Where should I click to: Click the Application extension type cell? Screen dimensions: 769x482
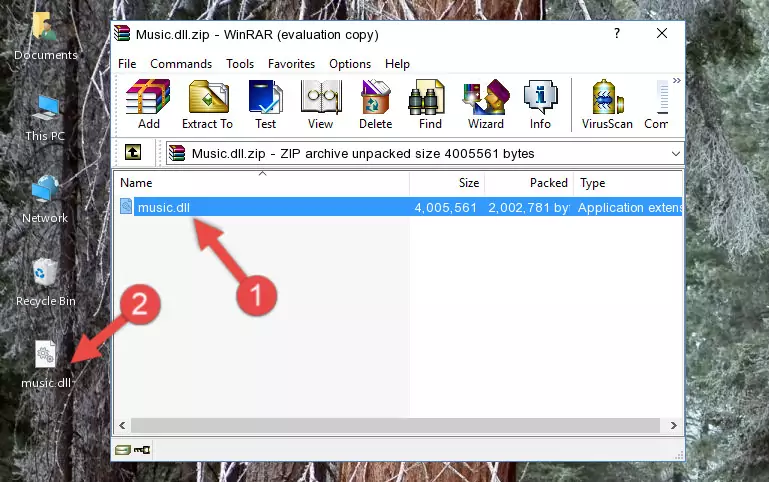coord(630,207)
